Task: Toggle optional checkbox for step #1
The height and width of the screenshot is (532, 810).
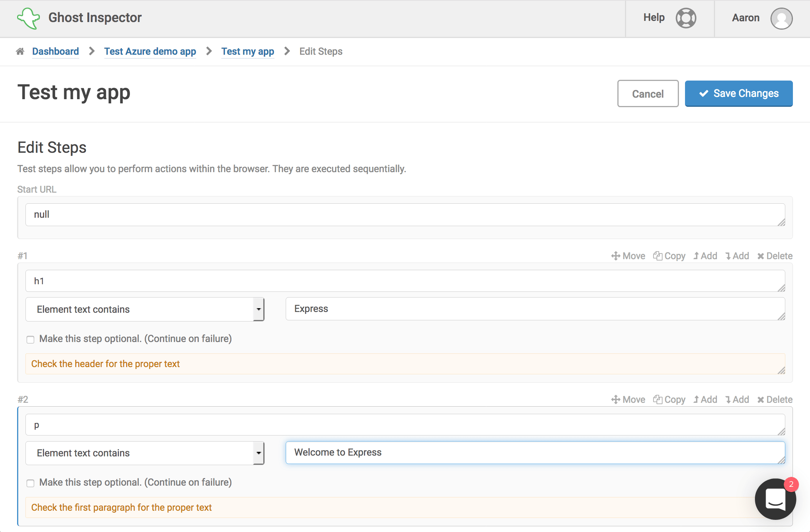Action: click(30, 339)
